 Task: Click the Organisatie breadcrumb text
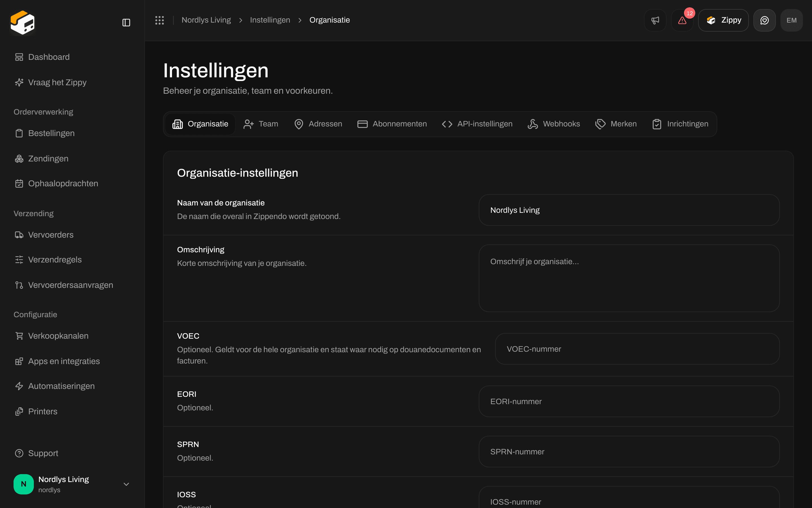click(x=330, y=20)
